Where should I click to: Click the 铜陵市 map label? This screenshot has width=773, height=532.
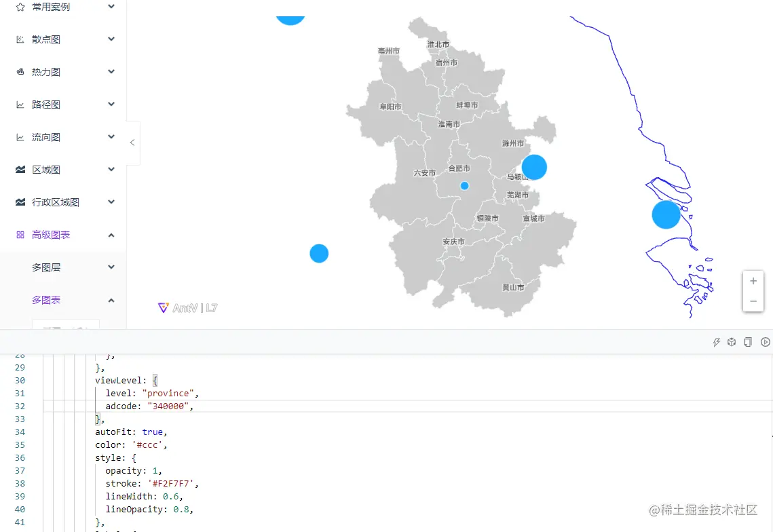pos(487,218)
